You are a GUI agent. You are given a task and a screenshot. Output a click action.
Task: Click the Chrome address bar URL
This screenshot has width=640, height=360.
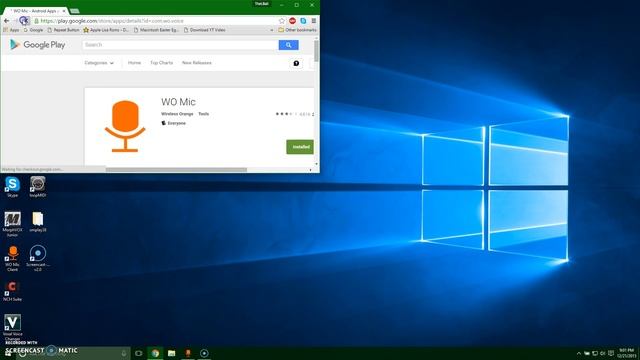pos(112,21)
